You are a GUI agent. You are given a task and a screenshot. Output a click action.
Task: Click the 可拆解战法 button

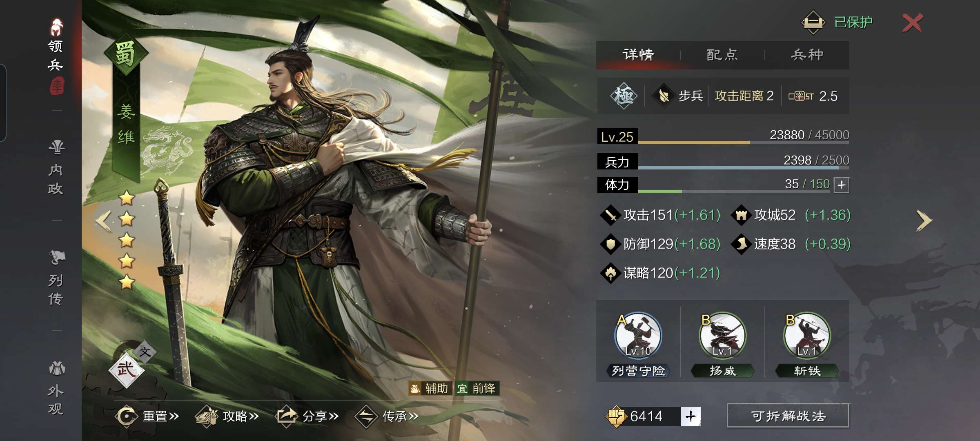point(788,416)
